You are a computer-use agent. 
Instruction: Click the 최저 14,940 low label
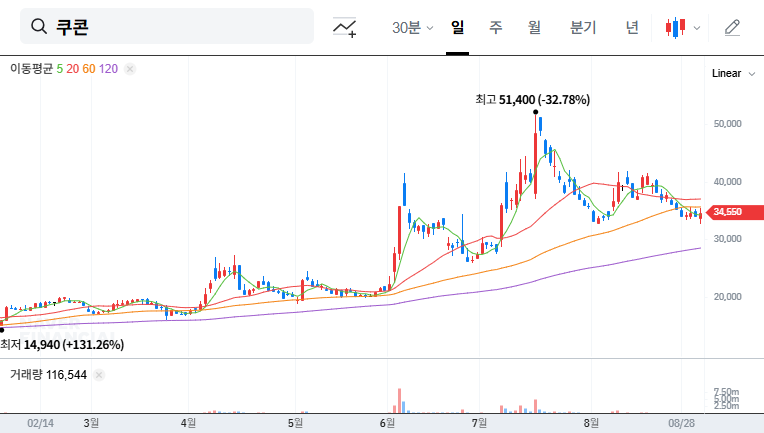(x=62, y=345)
